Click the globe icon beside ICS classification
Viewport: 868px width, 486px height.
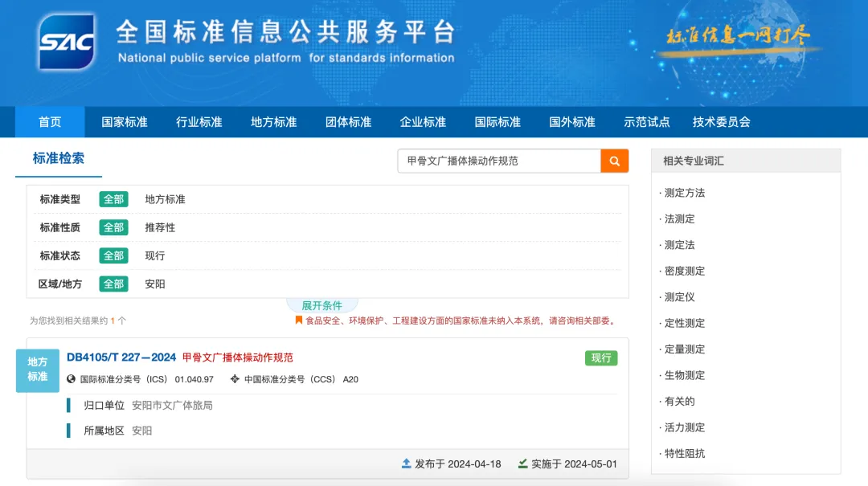[71, 379]
